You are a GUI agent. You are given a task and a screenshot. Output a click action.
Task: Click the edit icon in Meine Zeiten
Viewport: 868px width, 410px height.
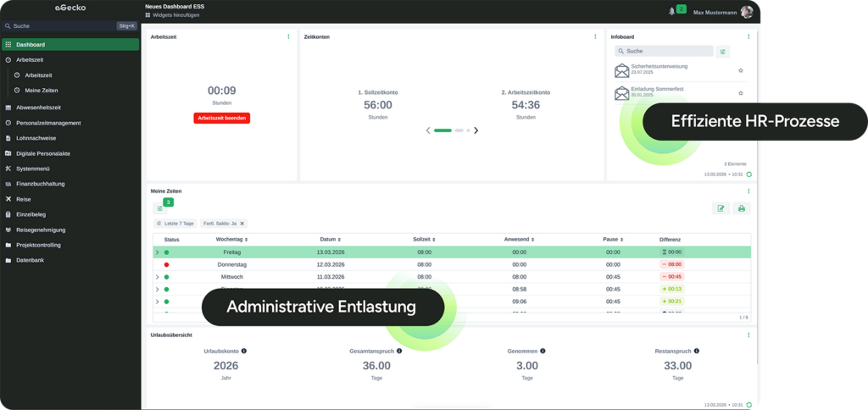[721, 208]
